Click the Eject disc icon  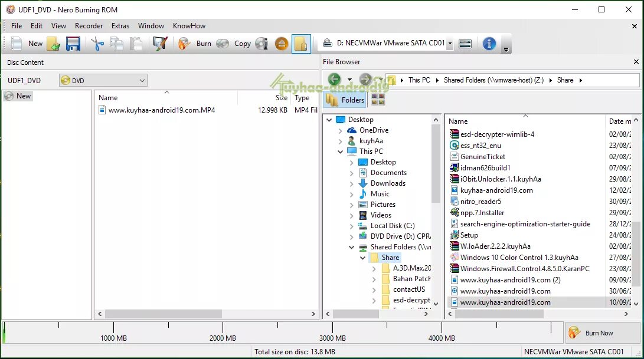[x=282, y=44]
